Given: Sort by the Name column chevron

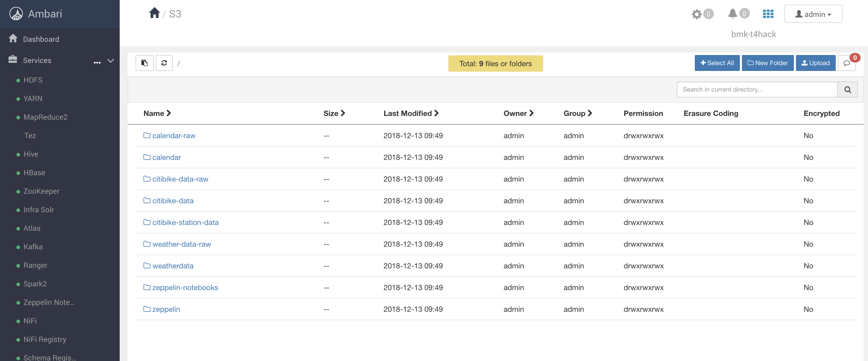Looking at the screenshot, I should tap(169, 113).
